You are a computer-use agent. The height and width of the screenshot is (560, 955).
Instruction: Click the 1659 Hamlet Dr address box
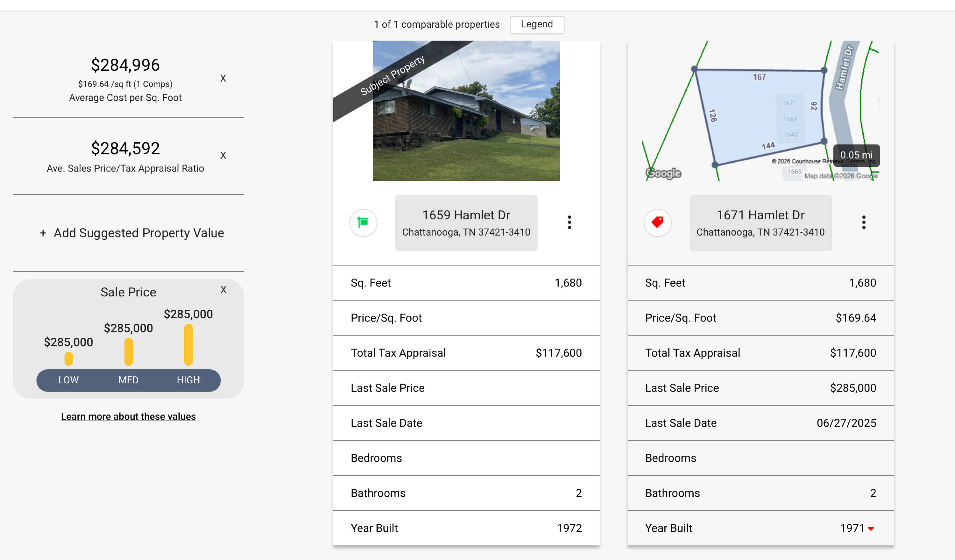[466, 223]
